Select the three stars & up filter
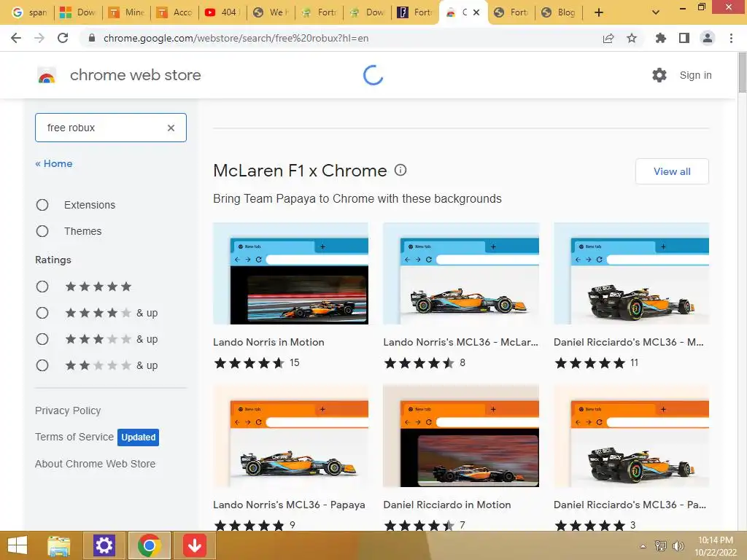The image size is (747, 560). coord(42,339)
